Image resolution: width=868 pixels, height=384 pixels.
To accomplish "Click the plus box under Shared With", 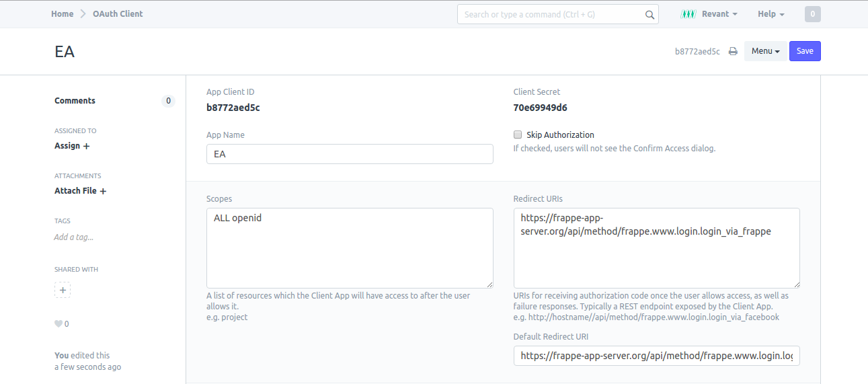I will pos(63,291).
